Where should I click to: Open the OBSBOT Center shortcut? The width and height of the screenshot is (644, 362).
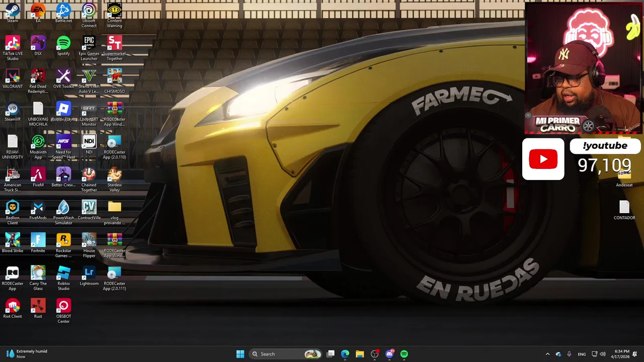tap(63, 311)
